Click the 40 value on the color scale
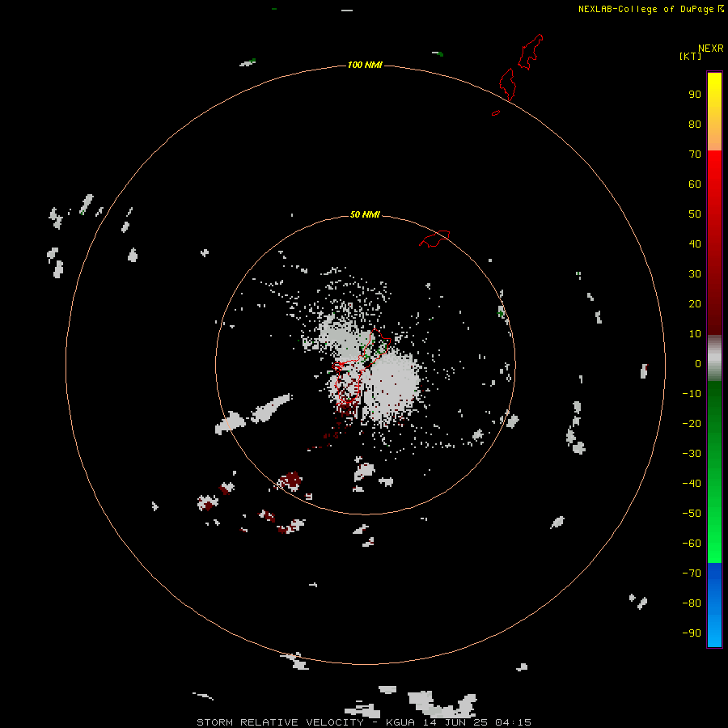Viewport: 728px width, 728px height. pyautogui.click(x=695, y=244)
